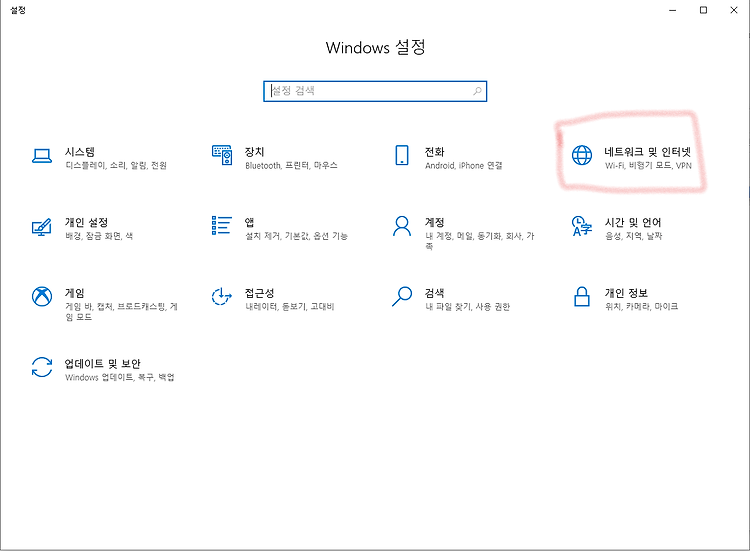The image size is (750, 551).
Task: Click 설치 제거, 기본값, 옵션 기능 text
Action: [297, 236]
